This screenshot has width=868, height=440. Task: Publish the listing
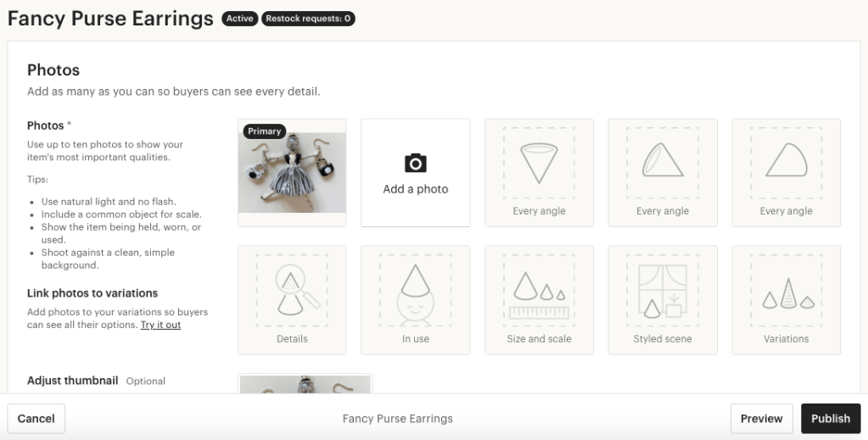point(830,418)
